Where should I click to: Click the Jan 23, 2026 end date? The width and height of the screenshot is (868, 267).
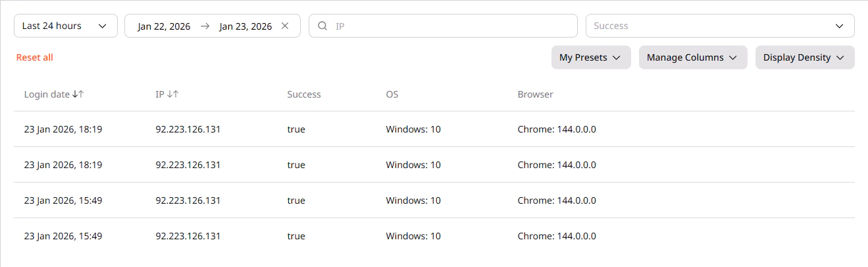[x=245, y=26]
